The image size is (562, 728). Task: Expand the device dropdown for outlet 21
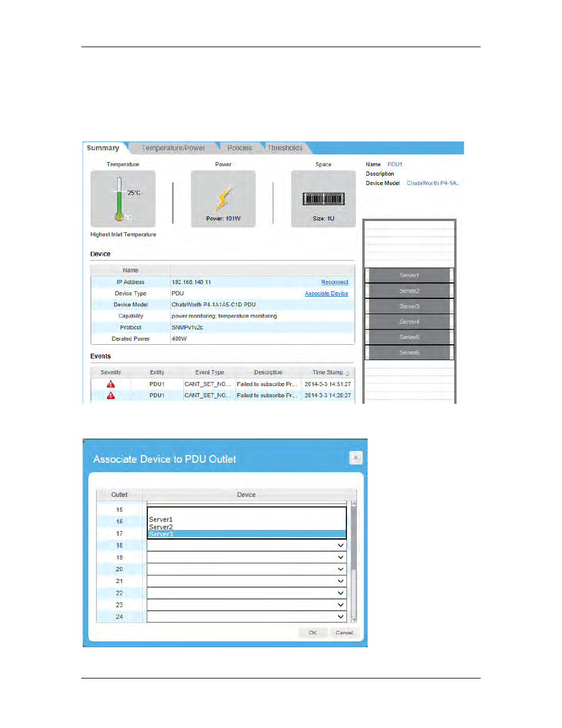(x=340, y=581)
